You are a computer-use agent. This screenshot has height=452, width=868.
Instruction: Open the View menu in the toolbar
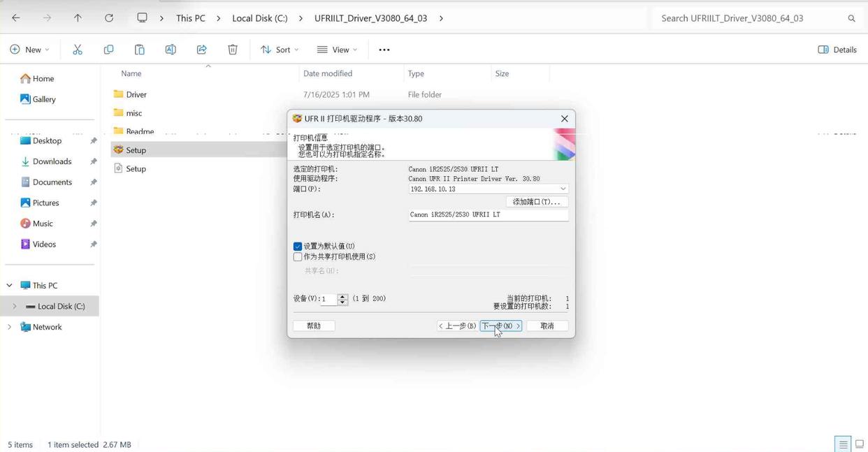click(x=336, y=49)
